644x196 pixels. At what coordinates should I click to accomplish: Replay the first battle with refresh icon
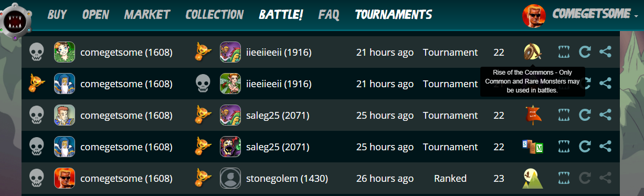[585, 52]
